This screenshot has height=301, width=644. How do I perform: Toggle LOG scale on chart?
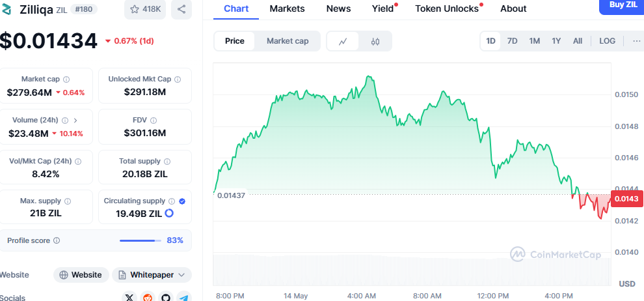(607, 40)
